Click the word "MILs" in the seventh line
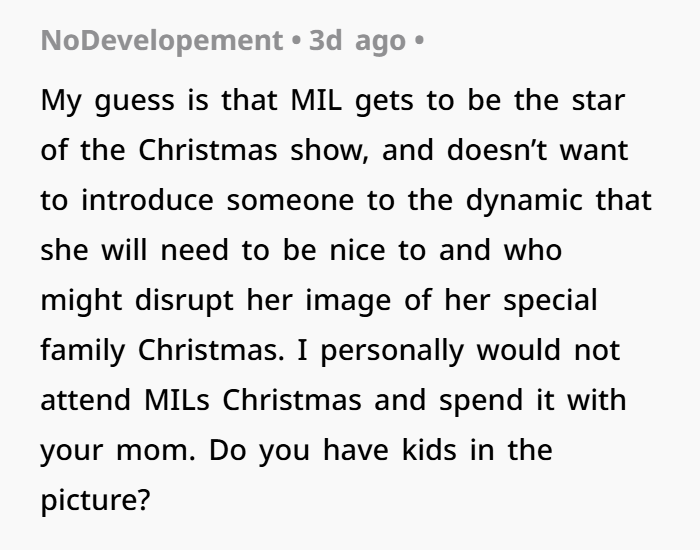This screenshot has height=550, width=700. click(177, 400)
